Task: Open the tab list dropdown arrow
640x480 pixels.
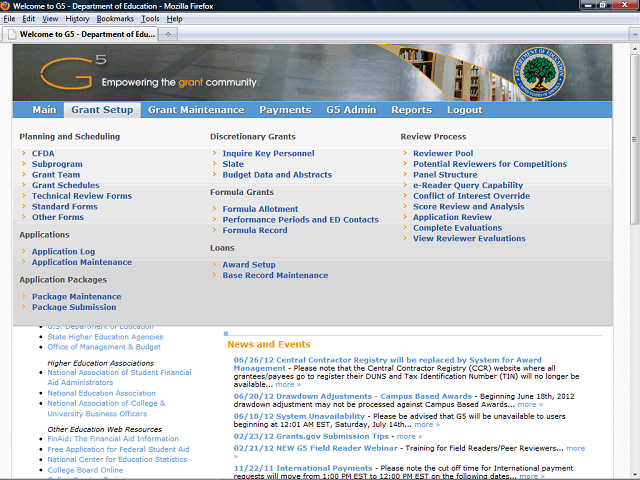Action: pos(634,34)
